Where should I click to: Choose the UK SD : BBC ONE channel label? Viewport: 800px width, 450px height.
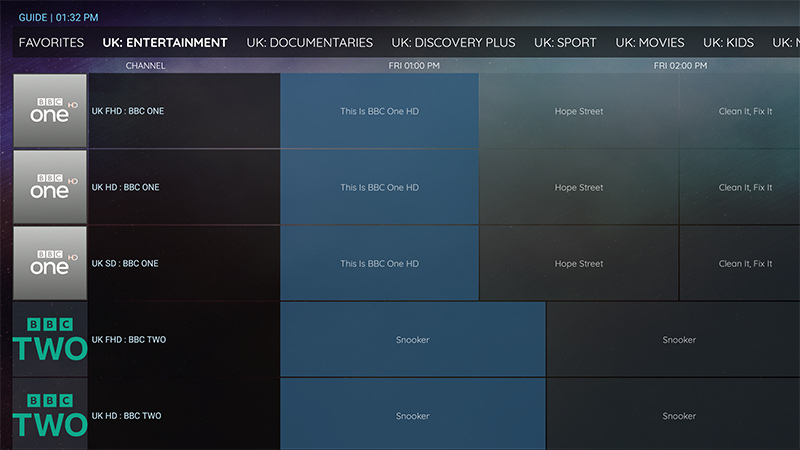tap(125, 264)
